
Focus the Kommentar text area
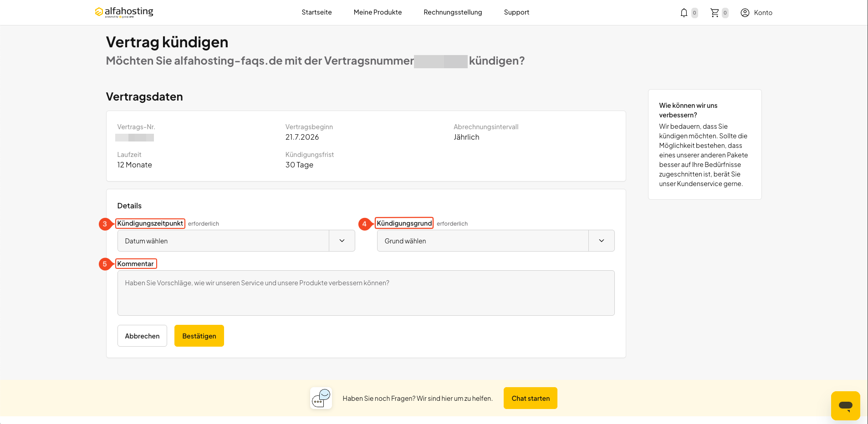tap(366, 293)
